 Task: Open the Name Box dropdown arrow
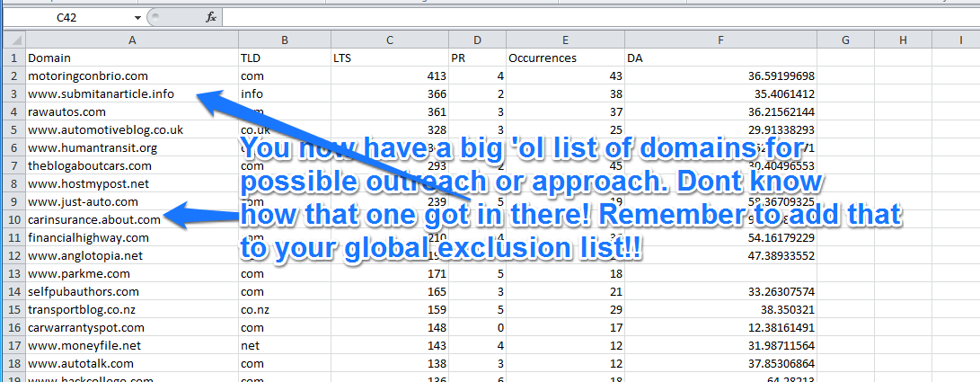(x=137, y=17)
